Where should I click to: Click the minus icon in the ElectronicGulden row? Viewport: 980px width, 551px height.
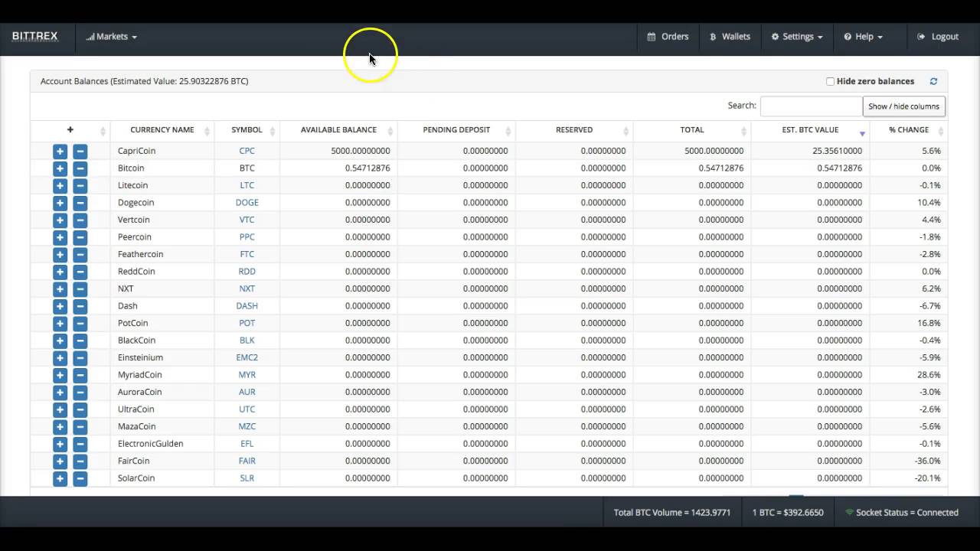pos(80,444)
